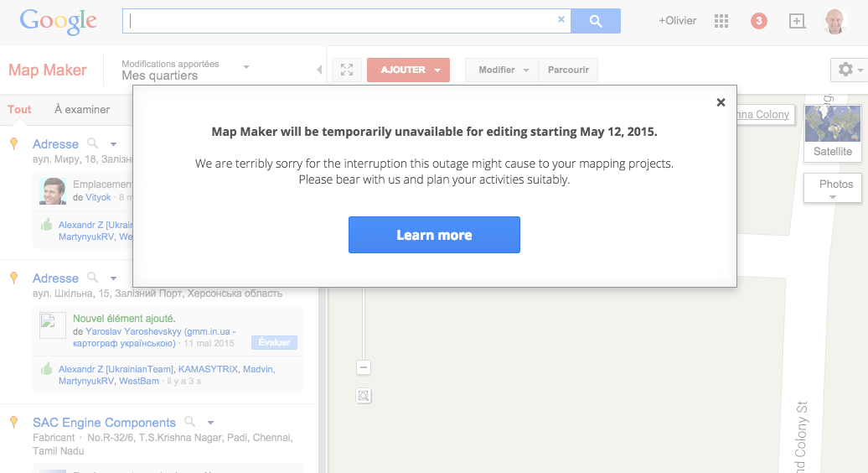
Task: Click the Google+ share icon
Action: [797, 21]
